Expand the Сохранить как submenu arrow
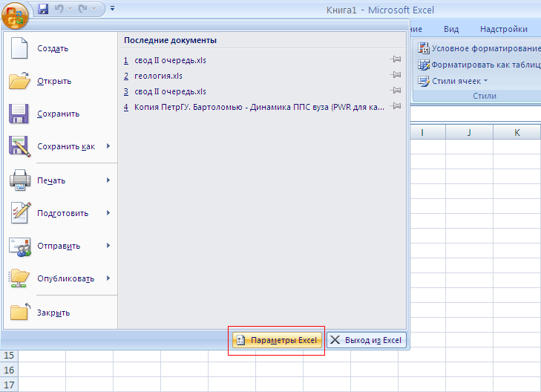The height and width of the screenshot is (392, 541). (108, 146)
